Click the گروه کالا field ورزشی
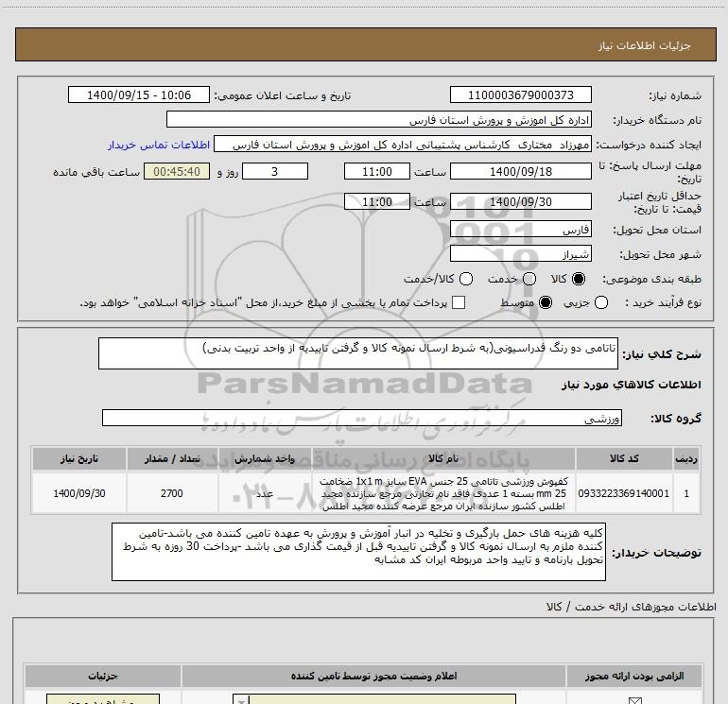The width and height of the screenshot is (728, 704). pyautogui.click(x=362, y=418)
